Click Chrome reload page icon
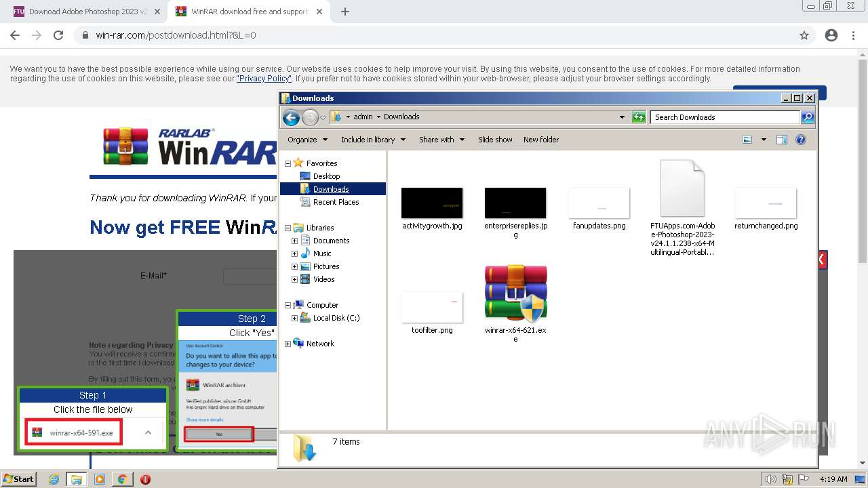Viewport: 868px width, 488px height. click(x=58, y=35)
